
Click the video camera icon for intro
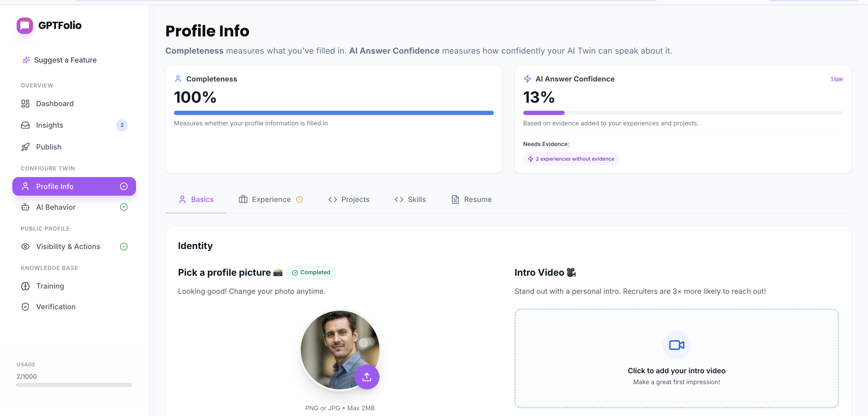coord(676,345)
